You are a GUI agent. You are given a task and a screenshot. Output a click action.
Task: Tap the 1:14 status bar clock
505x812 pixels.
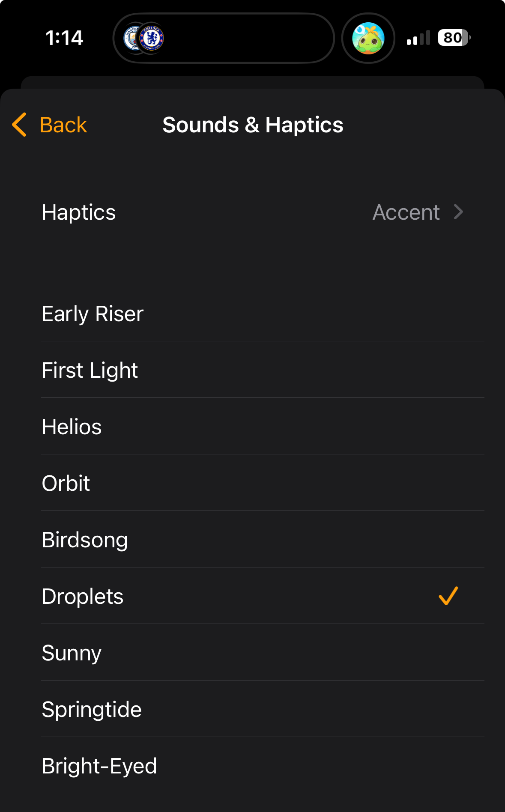pos(64,38)
